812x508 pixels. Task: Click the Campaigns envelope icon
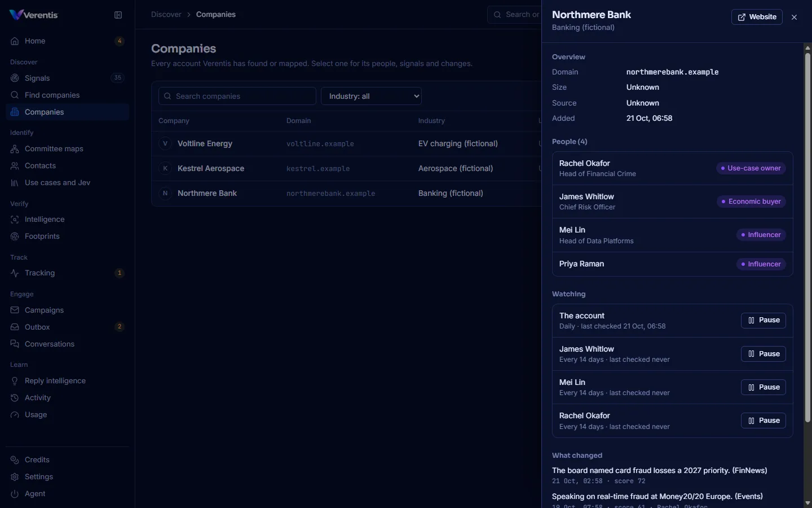pos(15,310)
